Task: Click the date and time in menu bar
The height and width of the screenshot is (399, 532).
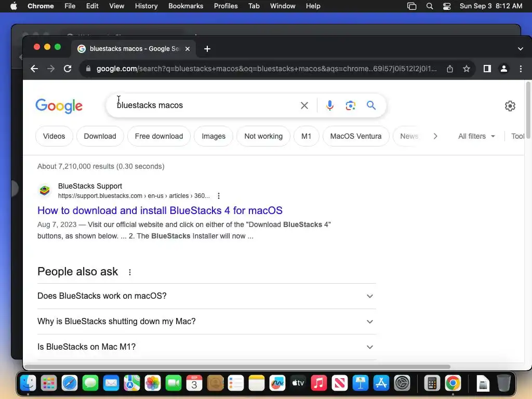Action: point(490,6)
